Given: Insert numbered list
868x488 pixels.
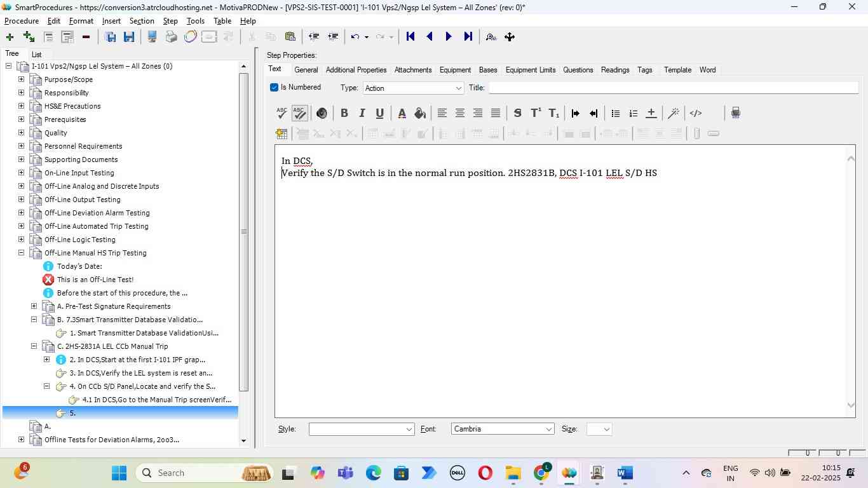Looking at the screenshot, I should pyautogui.click(x=633, y=113).
